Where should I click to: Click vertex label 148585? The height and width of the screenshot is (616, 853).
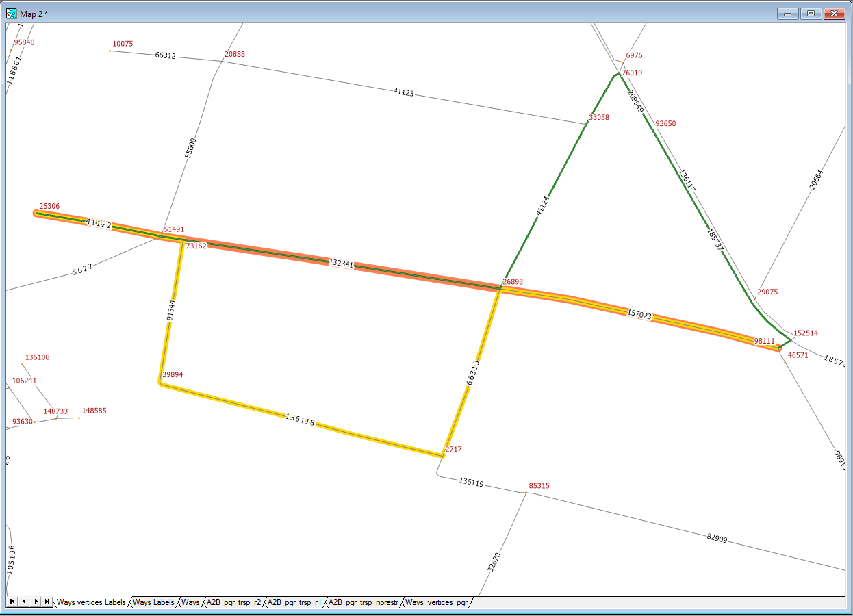coord(94,411)
